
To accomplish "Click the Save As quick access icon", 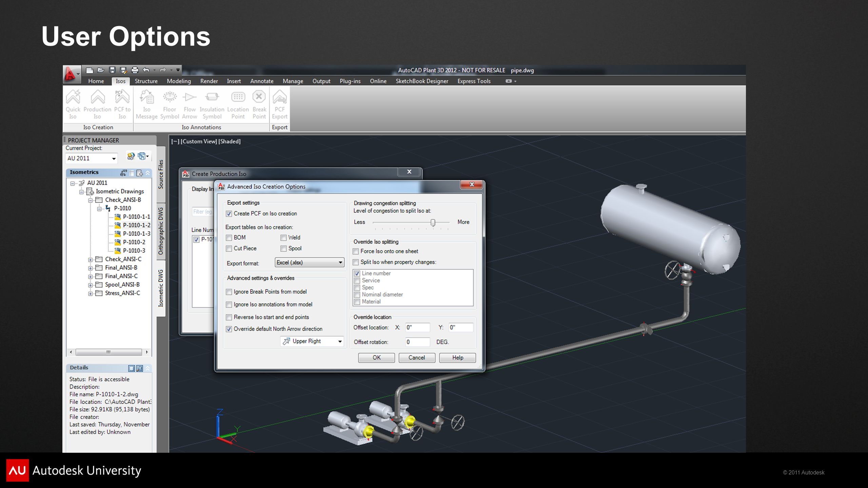I will click(123, 70).
